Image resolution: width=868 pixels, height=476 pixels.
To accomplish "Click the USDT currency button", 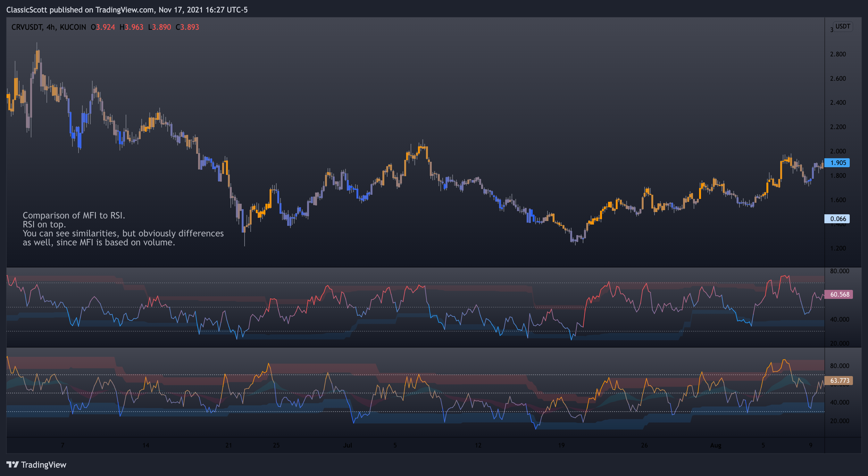I will [843, 26].
